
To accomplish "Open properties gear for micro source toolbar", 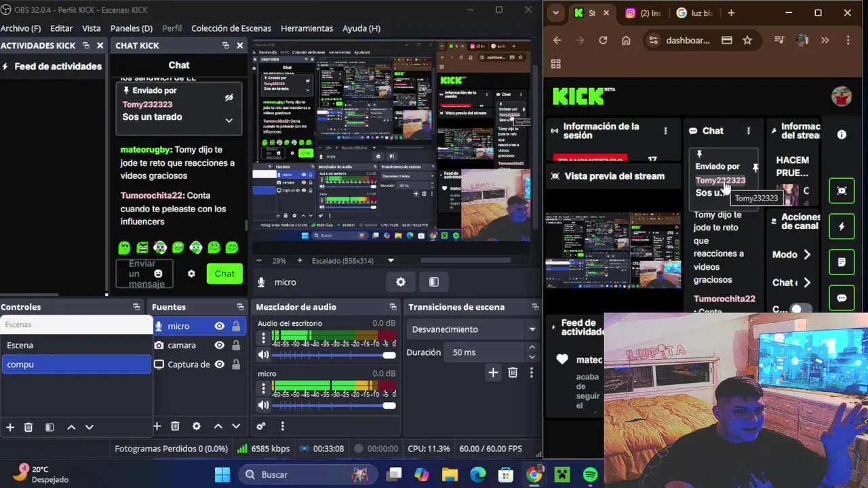I will (401, 282).
